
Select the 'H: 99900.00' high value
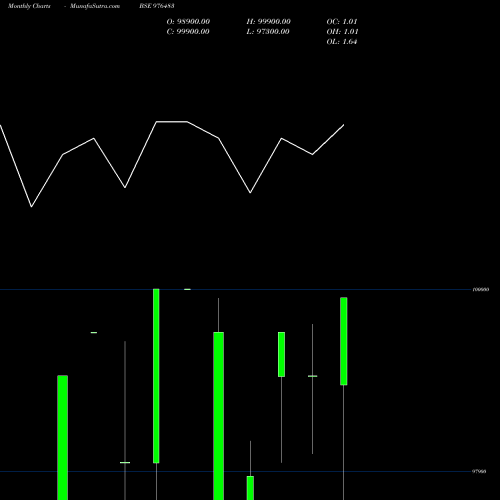pyautogui.click(x=269, y=22)
